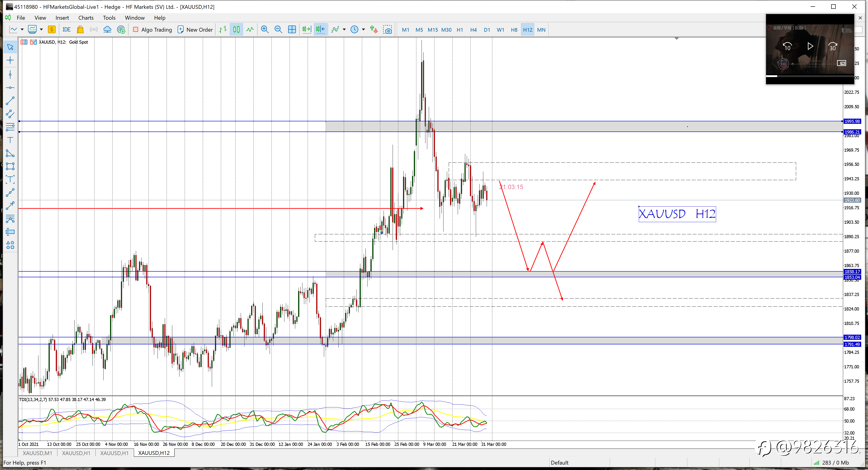This screenshot has width=868, height=470.
Task: Toggle chart auto scroll
Action: pos(307,30)
